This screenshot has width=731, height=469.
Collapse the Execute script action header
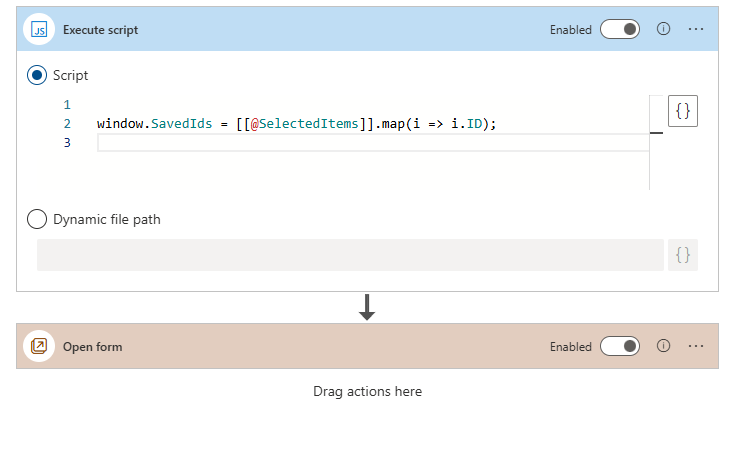(300, 30)
